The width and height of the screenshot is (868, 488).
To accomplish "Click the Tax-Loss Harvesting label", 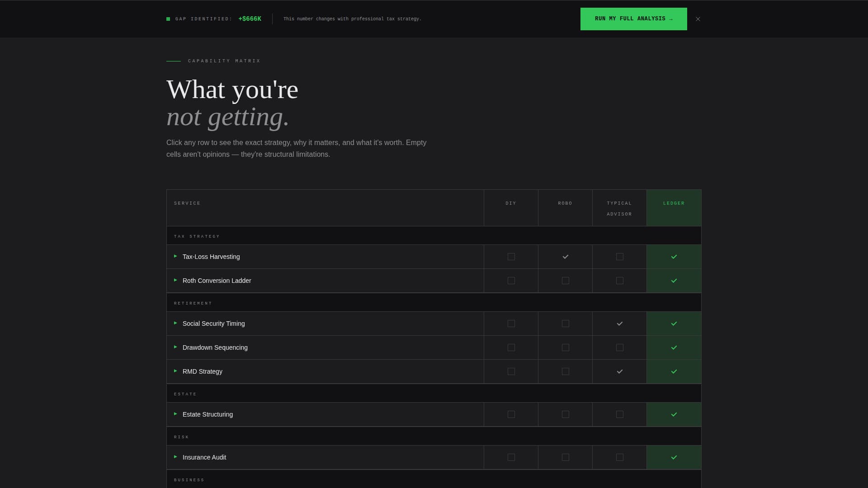I will (211, 257).
